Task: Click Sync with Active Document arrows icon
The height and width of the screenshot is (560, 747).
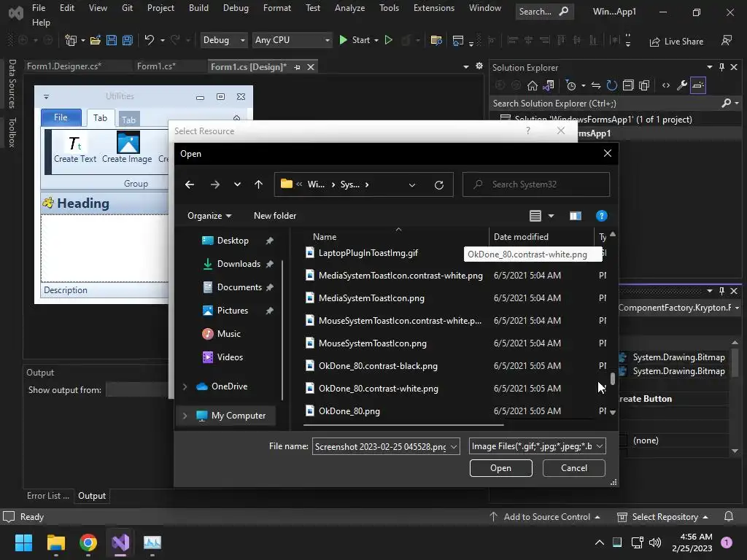Action: [x=595, y=86]
